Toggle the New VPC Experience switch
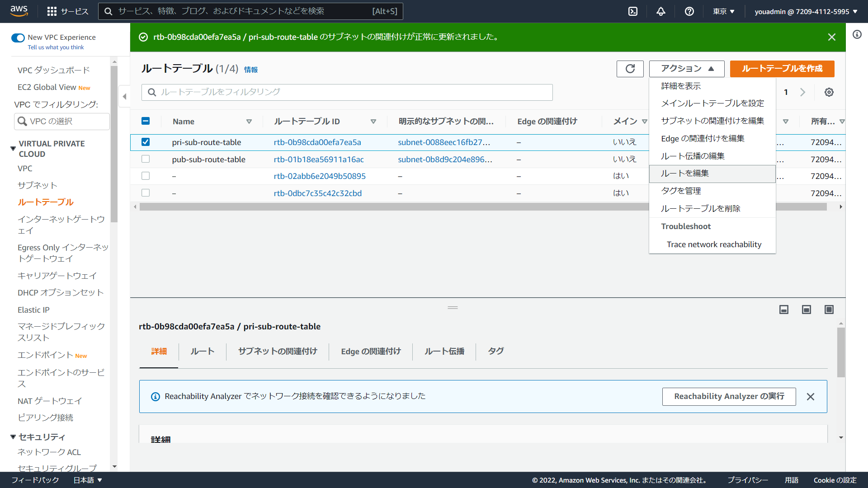The width and height of the screenshot is (868, 488). (18, 38)
